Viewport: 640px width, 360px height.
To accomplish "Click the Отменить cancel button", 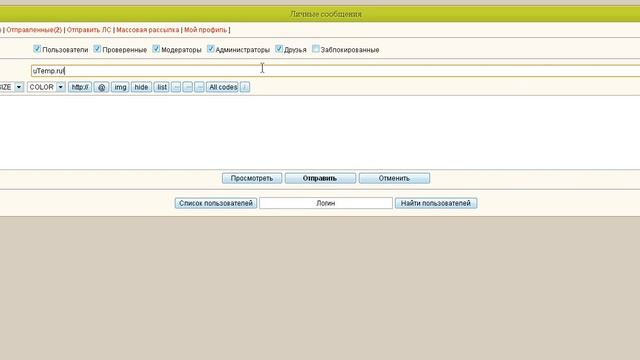I will click(394, 178).
